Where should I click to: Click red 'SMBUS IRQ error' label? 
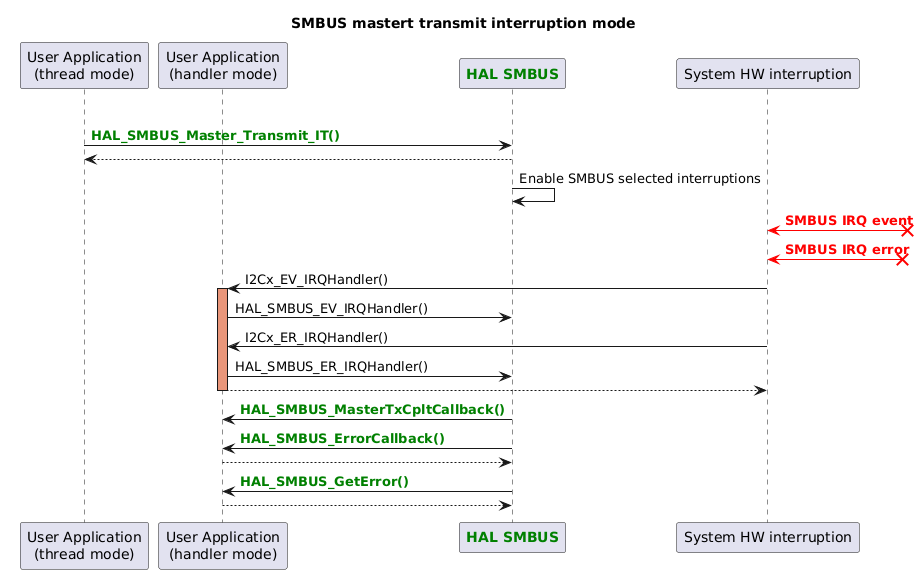click(846, 249)
